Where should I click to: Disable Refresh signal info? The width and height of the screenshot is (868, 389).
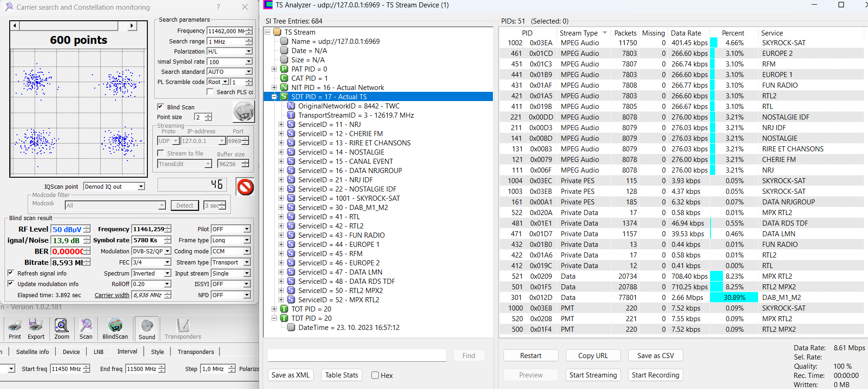coord(11,273)
